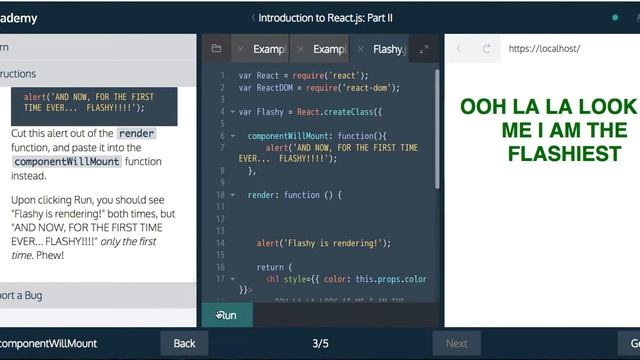This screenshot has height=360, width=640.
Task: Click the alert code snippet in instructions
Action: [94, 107]
